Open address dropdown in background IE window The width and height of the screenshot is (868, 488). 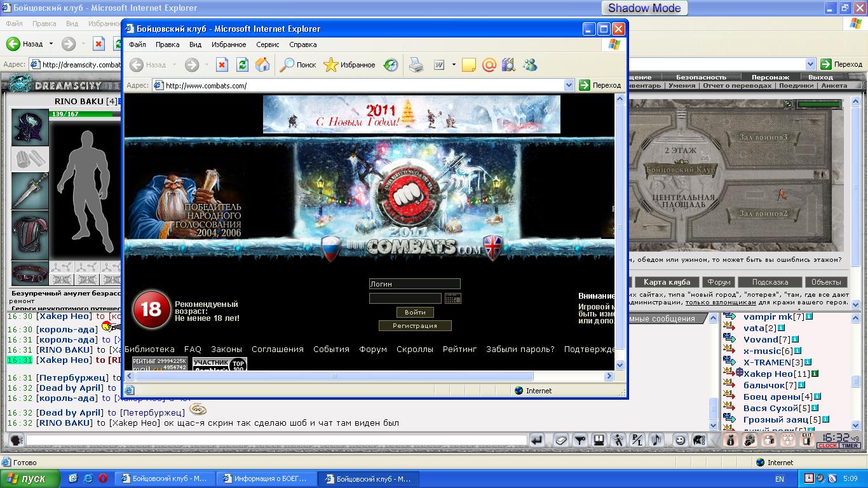810,64
